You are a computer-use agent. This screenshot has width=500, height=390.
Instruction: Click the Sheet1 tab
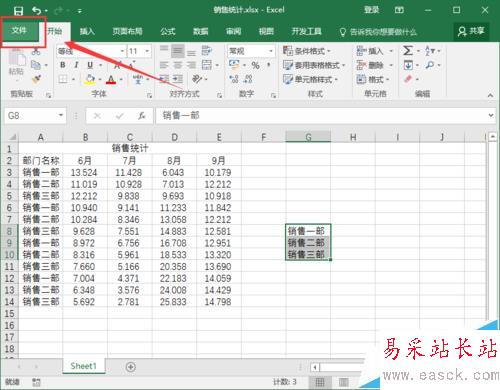click(83, 366)
